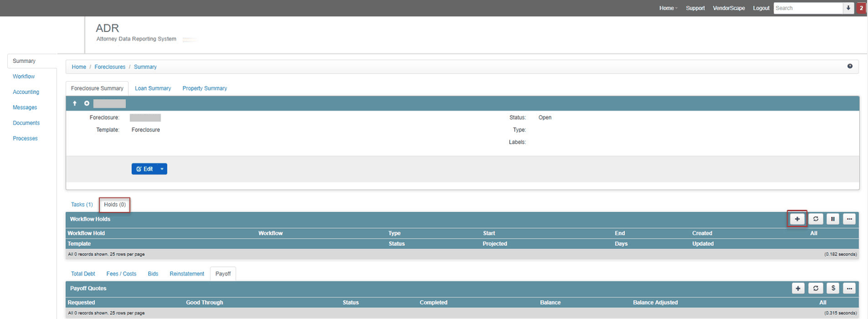Sort by Workflow column header
Viewport: 868px width, 319px height.
(271, 234)
